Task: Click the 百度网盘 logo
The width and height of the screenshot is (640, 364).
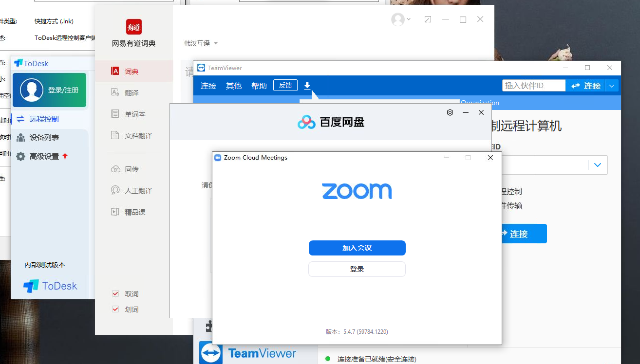Action: click(x=331, y=122)
